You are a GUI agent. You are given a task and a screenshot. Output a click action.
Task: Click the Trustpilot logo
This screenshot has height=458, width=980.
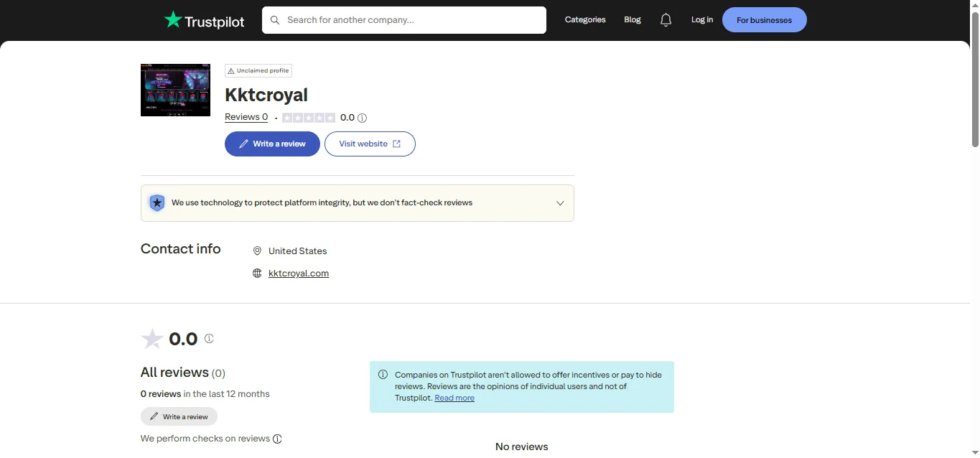tap(205, 20)
